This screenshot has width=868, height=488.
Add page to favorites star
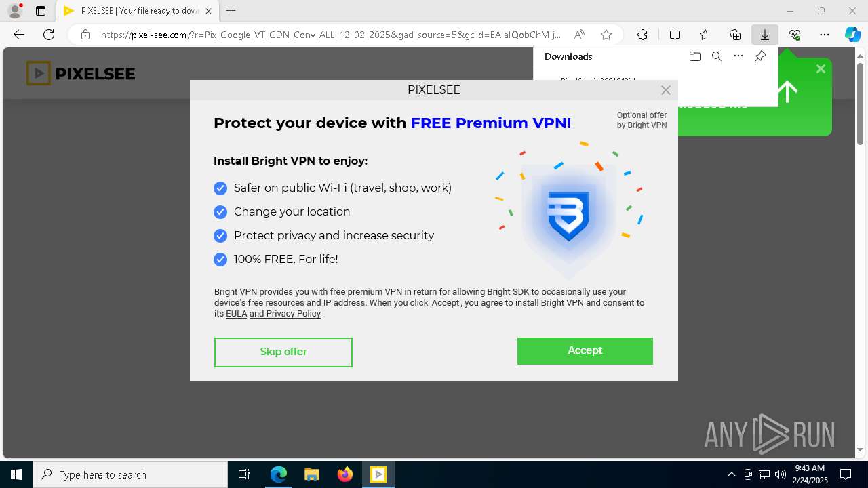click(x=606, y=35)
